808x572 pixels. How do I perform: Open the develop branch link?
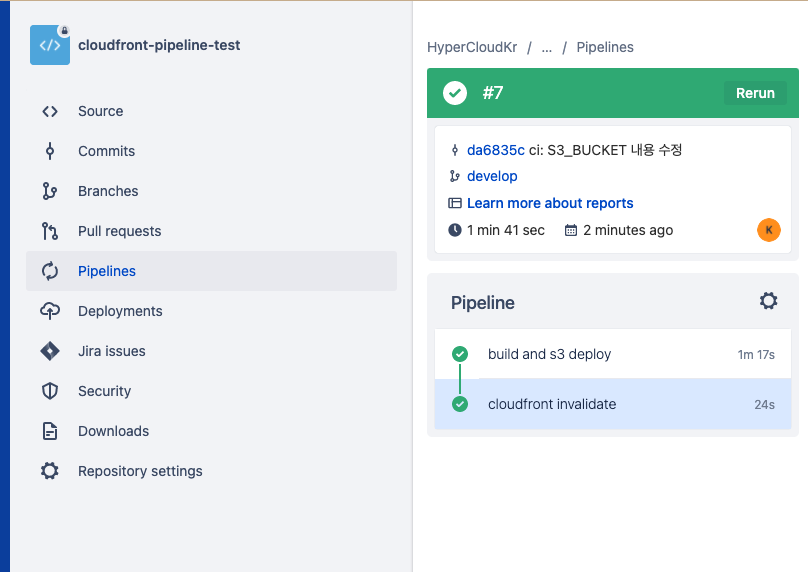click(x=492, y=176)
